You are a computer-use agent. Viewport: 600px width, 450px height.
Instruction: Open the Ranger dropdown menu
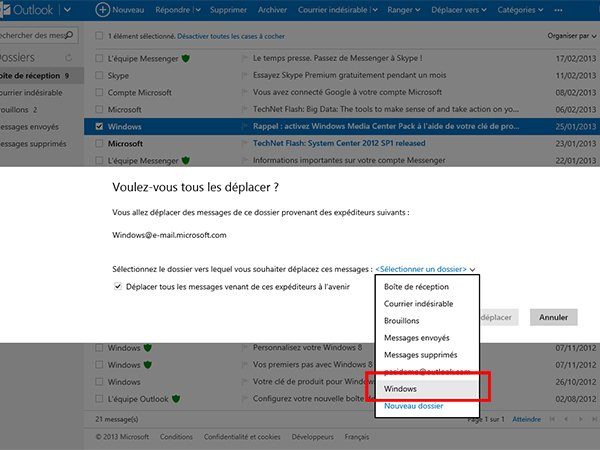pyautogui.click(x=404, y=10)
